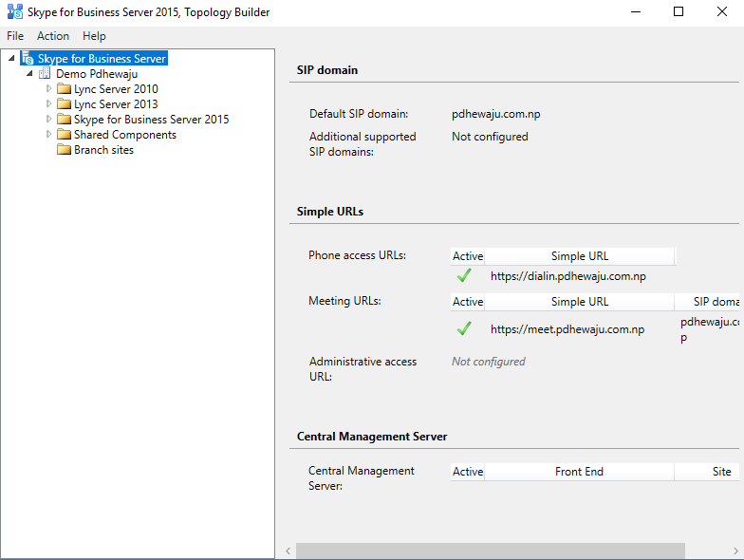Click the Central Management Server section heading
This screenshot has height=560, width=744.
(x=372, y=437)
